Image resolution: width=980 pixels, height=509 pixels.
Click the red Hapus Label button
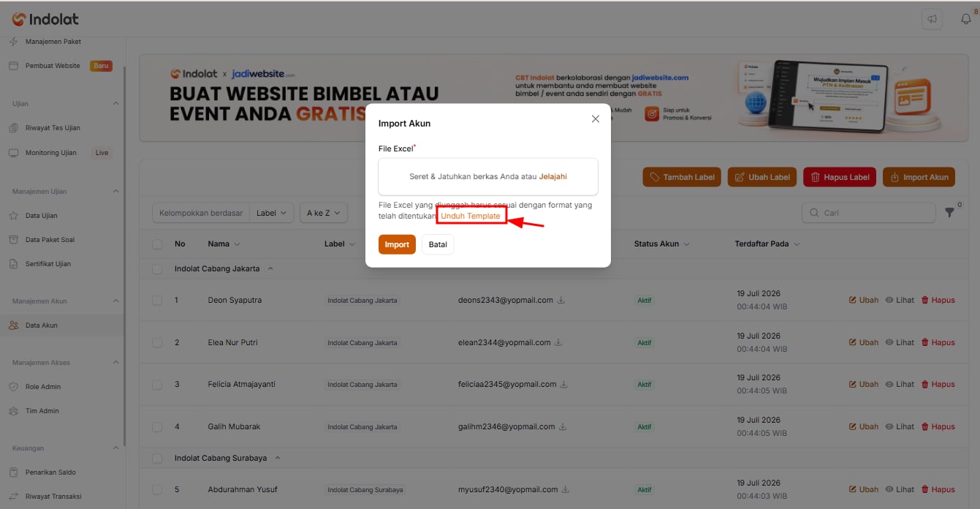pos(840,177)
